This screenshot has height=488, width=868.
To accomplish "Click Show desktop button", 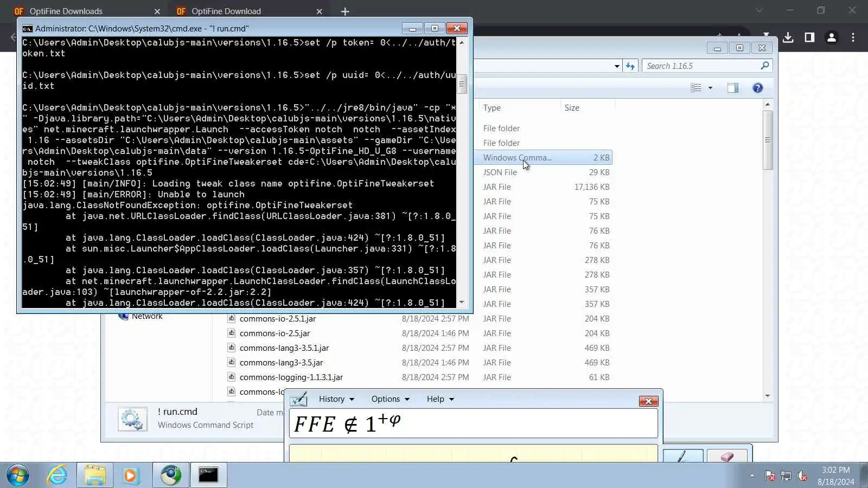I will pyautogui.click(x=864, y=476).
